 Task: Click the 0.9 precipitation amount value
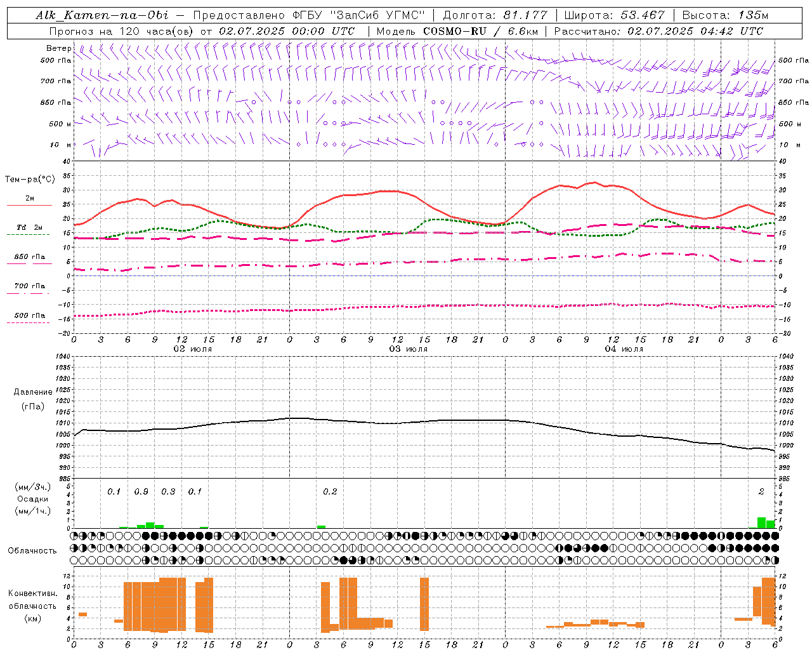coord(141,492)
